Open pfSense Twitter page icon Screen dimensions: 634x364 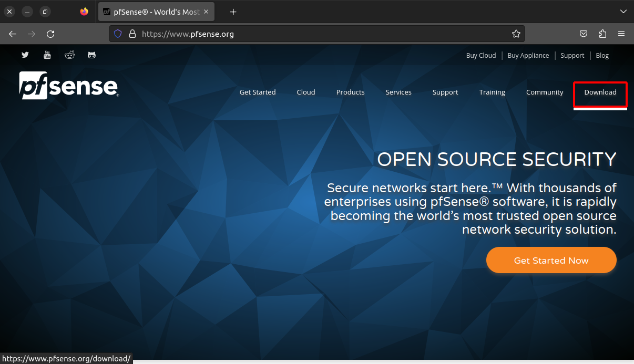click(x=25, y=55)
